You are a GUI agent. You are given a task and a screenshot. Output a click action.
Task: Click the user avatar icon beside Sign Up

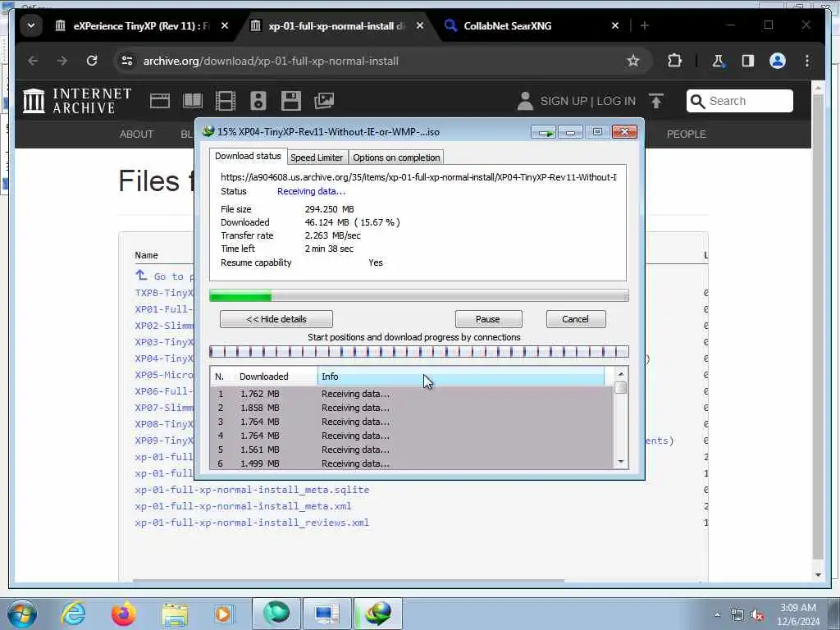pos(525,101)
